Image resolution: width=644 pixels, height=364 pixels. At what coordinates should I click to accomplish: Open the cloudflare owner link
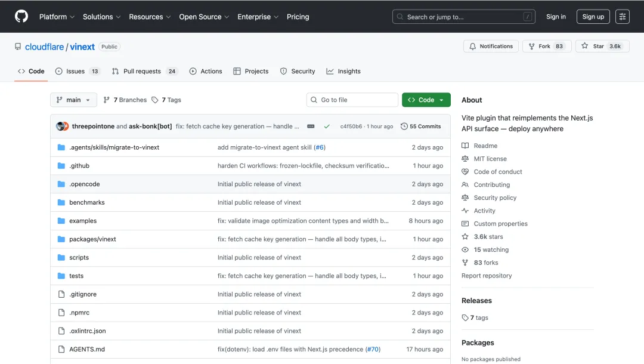pos(44,47)
